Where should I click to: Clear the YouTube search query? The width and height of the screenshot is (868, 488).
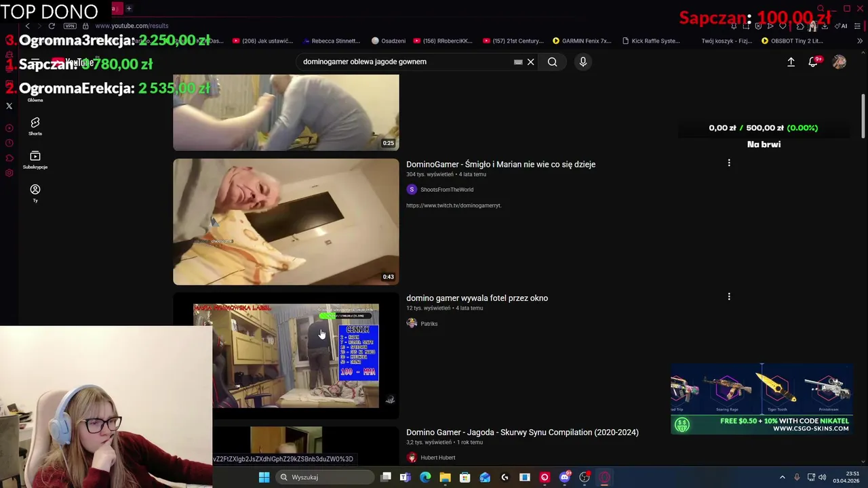pyautogui.click(x=531, y=62)
